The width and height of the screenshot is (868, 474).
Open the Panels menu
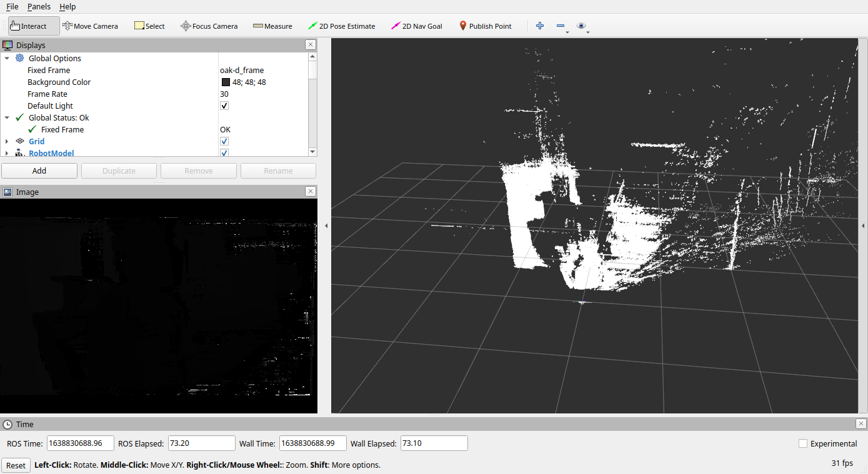(x=39, y=6)
